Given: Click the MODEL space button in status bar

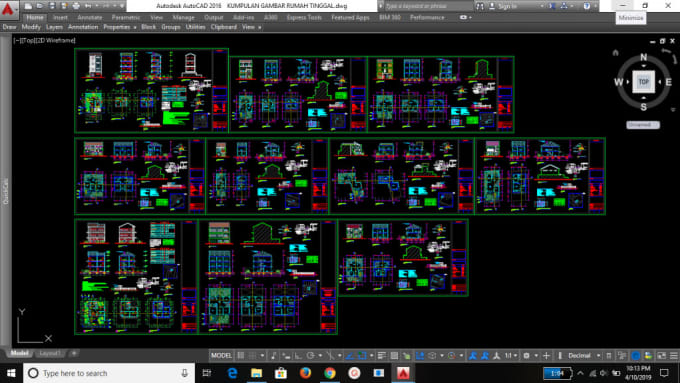Looking at the screenshot, I should (x=221, y=356).
